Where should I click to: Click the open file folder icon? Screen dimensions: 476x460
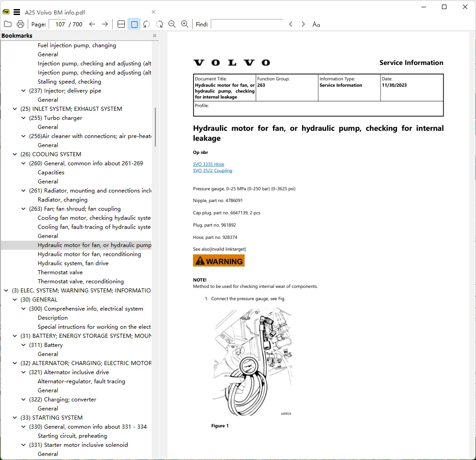(8, 24)
